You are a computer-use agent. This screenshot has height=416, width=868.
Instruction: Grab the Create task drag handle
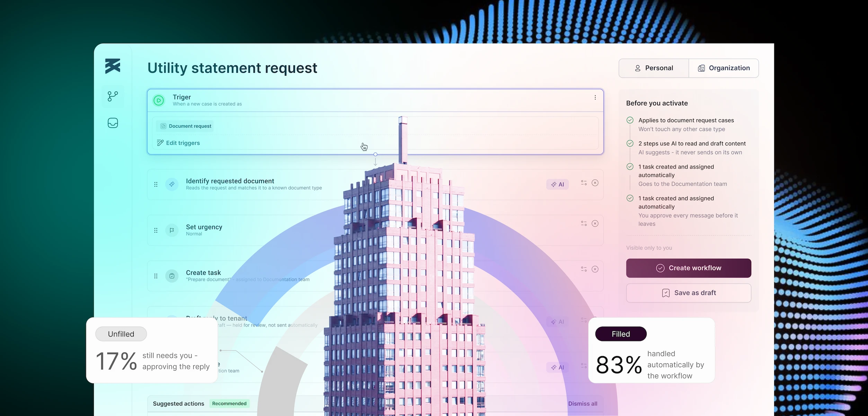[x=156, y=276]
